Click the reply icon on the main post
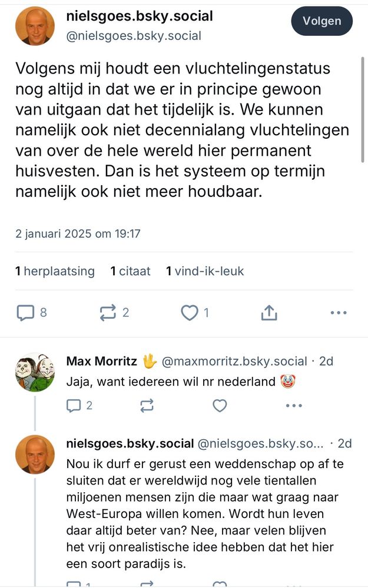 point(25,313)
